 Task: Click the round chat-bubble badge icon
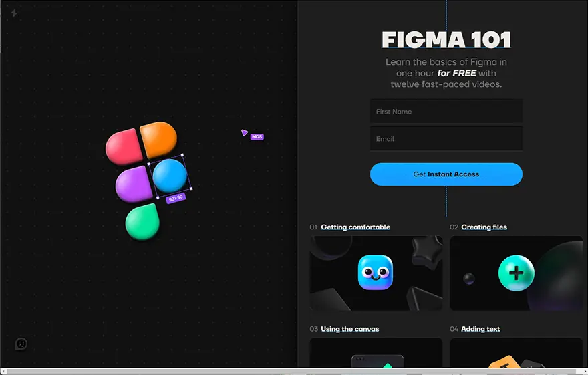[x=21, y=344]
